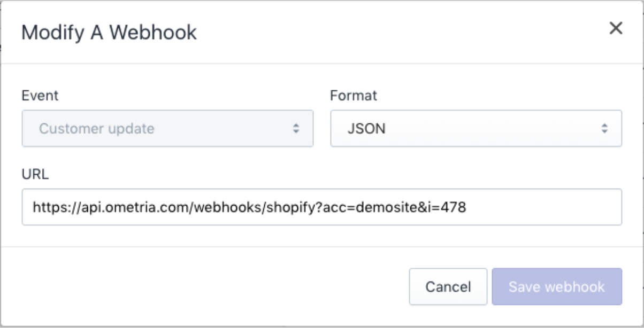Close the Modify A Webhook dialog

[616, 28]
